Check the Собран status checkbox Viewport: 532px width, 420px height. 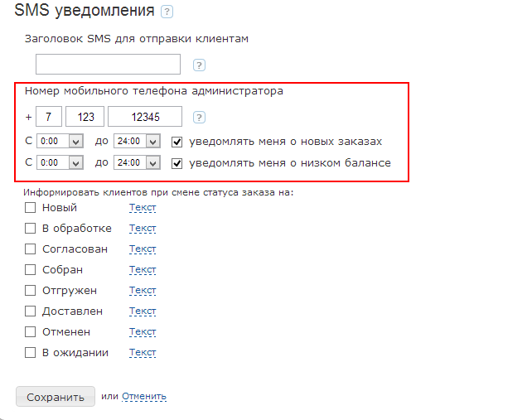[30, 270]
